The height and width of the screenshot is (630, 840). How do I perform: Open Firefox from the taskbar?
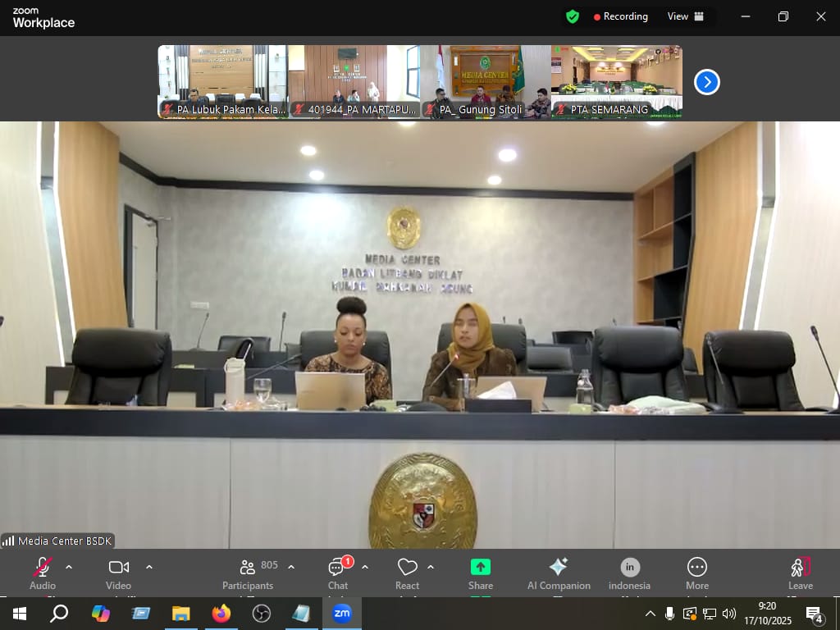click(x=221, y=614)
